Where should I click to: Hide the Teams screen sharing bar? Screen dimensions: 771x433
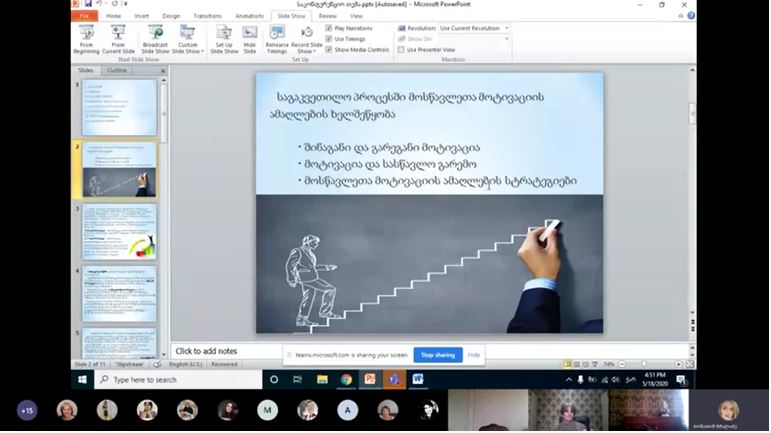[x=474, y=355]
